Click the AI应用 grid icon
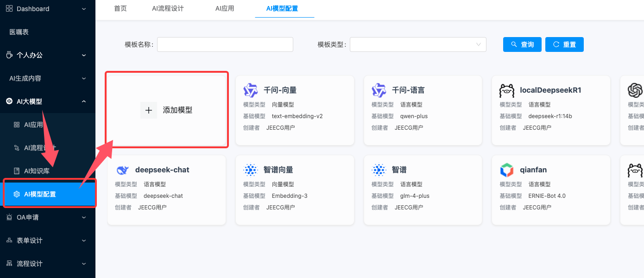The height and width of the screenshot is (278, 644). click(x=17, y=125)
